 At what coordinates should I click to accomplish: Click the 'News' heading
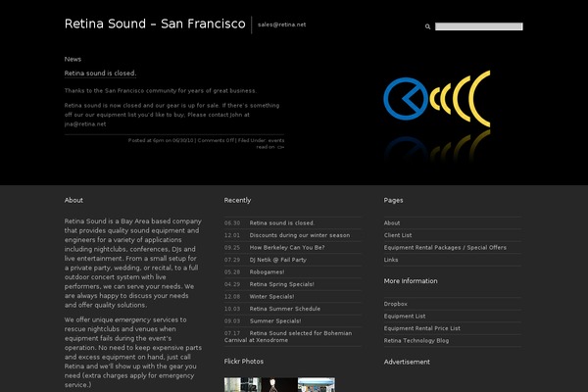click(73, 59)
